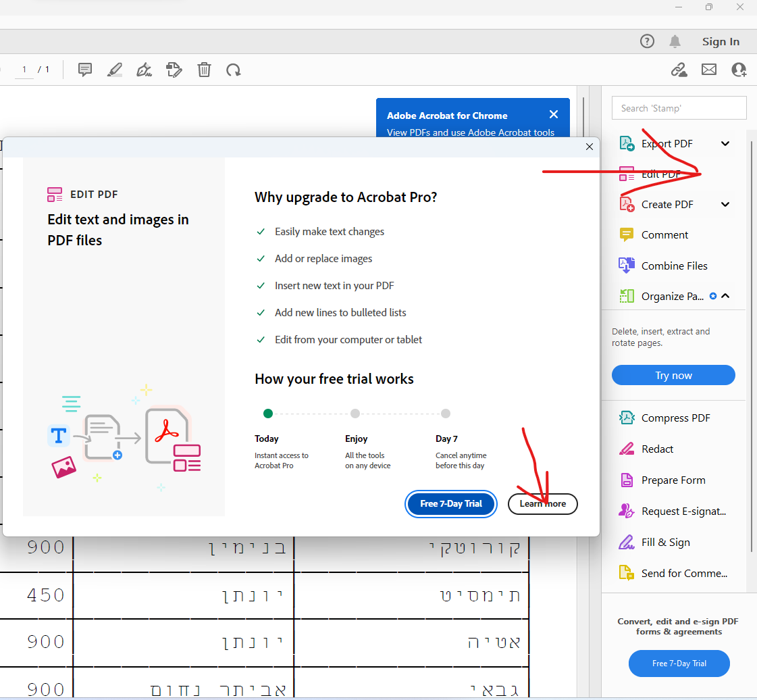Screen dimensions: 757x700
Task: Close the Acrobat Pro upgrade dialog
Action: [589, 147]
